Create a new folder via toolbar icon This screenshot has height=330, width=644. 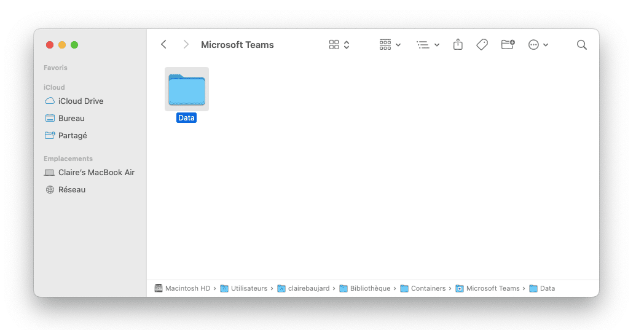508,44
